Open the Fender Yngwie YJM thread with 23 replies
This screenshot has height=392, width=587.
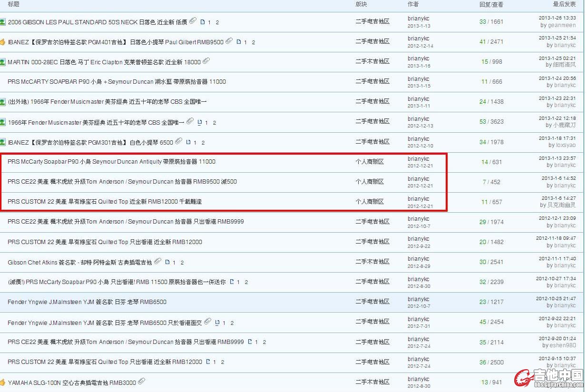pos(87,302)
